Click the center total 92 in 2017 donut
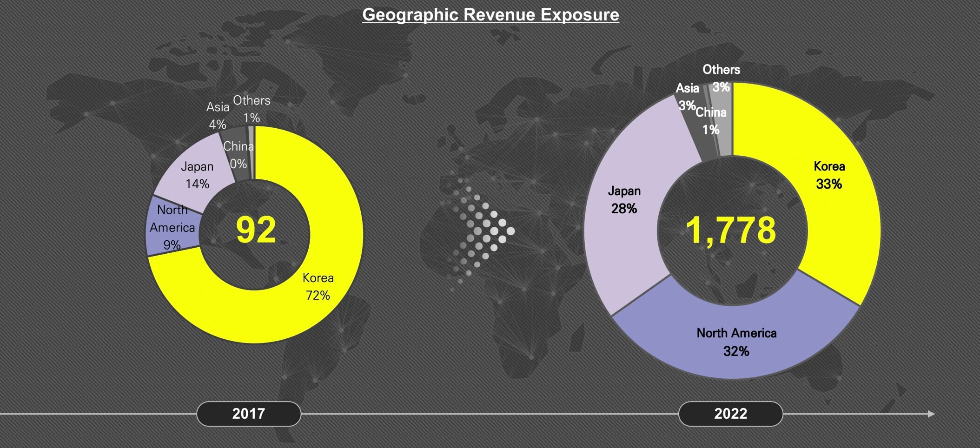980x448 pixels. [256, 230]
